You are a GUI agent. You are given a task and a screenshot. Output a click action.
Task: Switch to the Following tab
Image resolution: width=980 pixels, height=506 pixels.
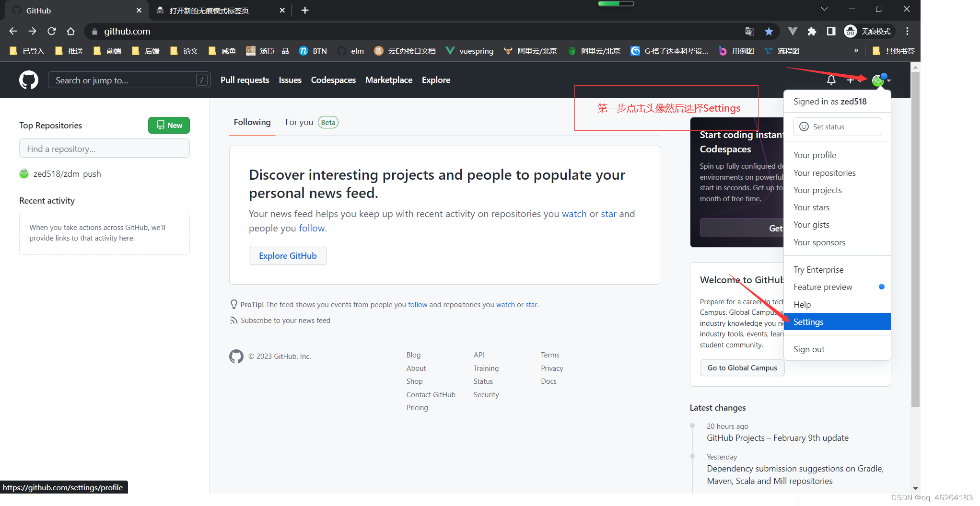pos(252,122)
